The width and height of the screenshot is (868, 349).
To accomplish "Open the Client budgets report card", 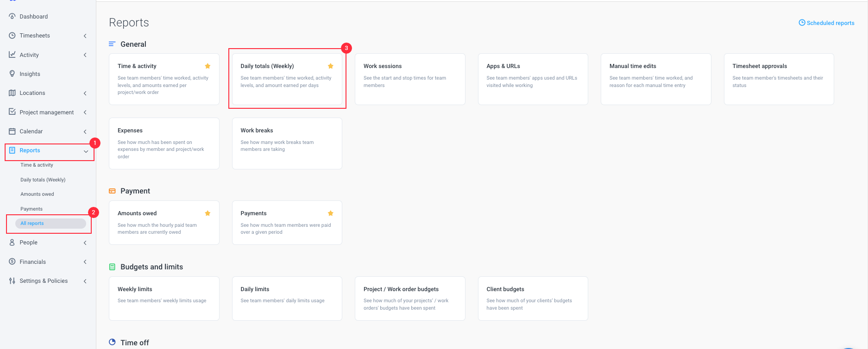I will pos(533,299).
